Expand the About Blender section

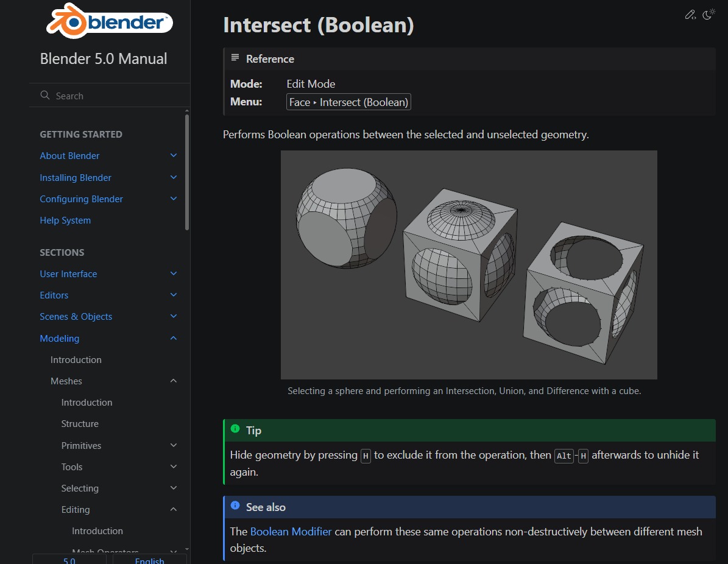coord(174,155)
